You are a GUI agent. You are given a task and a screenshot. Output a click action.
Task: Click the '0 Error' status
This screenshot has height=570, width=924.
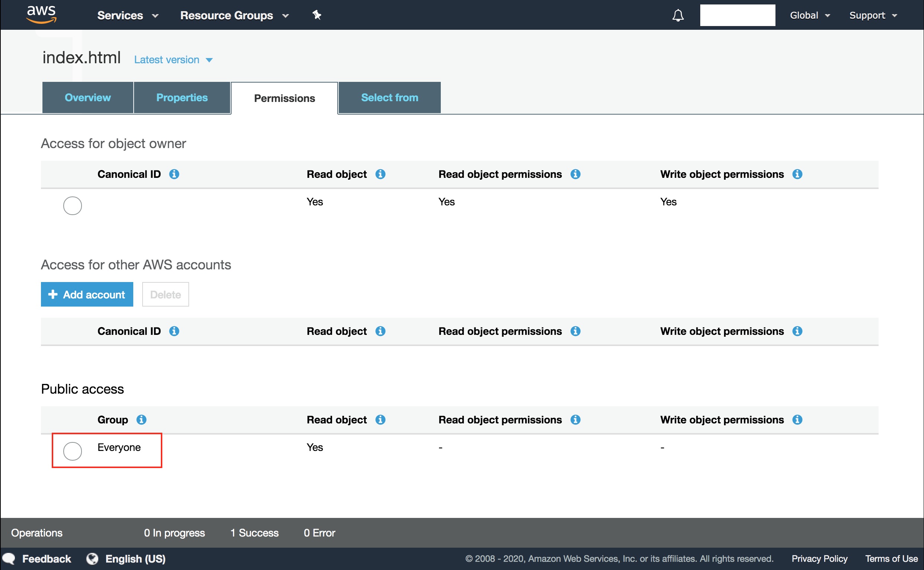(319, 533)
